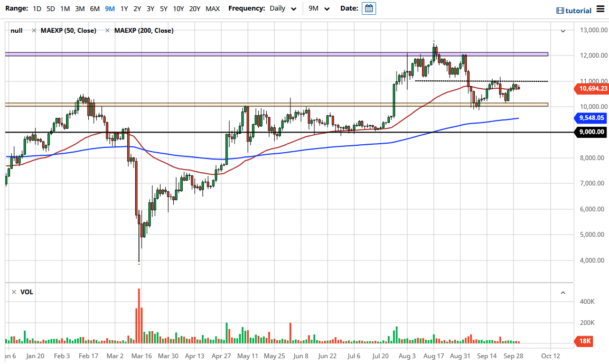Remove the VOL indicator

point(14,292)
